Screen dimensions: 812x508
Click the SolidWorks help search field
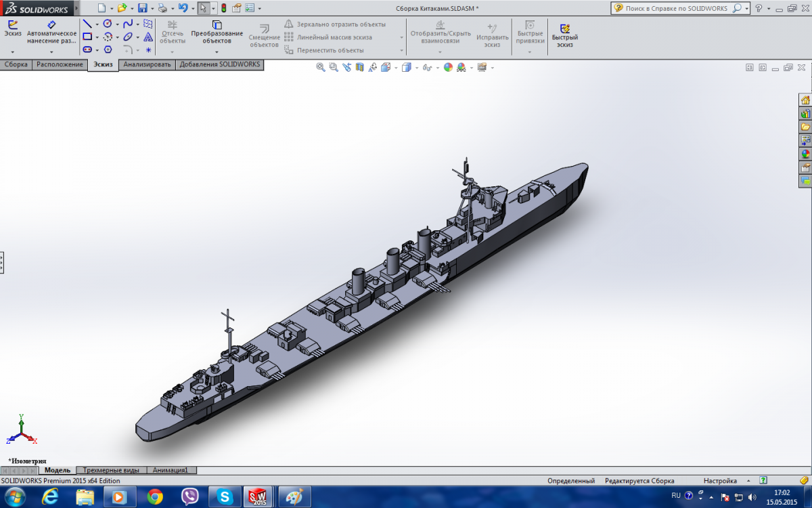[677, 8]
